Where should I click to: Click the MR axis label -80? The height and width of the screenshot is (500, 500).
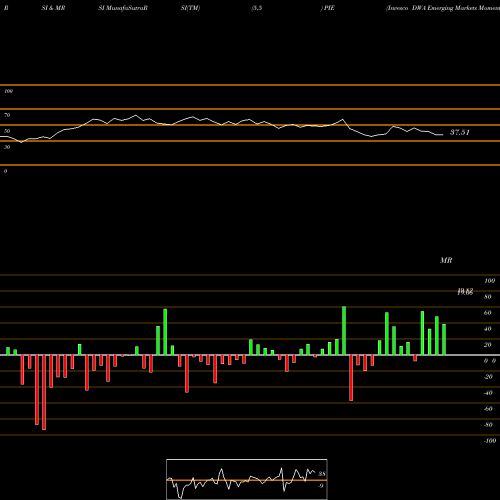click(x=488, y=425)
